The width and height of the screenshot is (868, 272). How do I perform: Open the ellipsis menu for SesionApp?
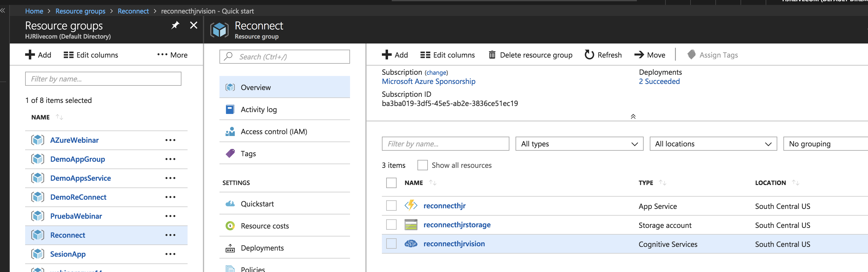170,254
